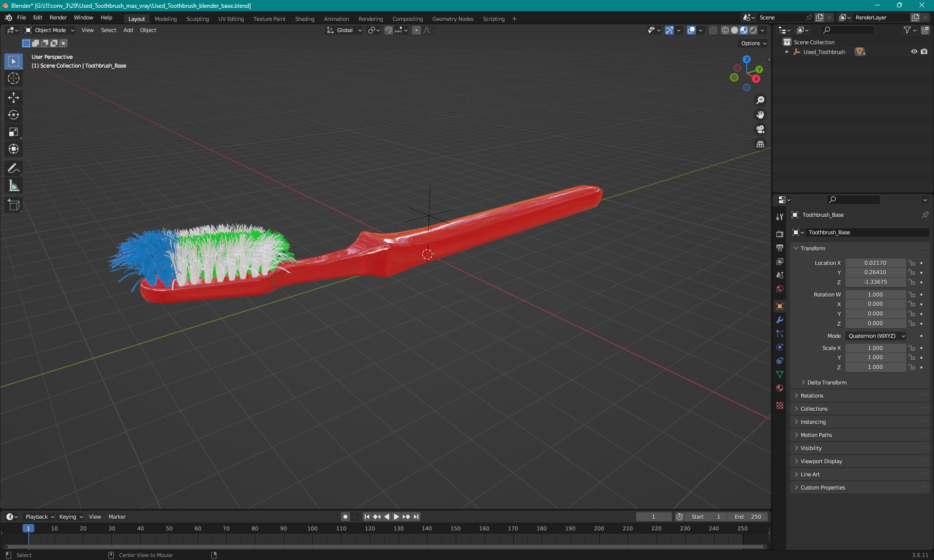Screen dimensions: 934x560
Task: Open the Material properties tab
Action: pos(780,388)
